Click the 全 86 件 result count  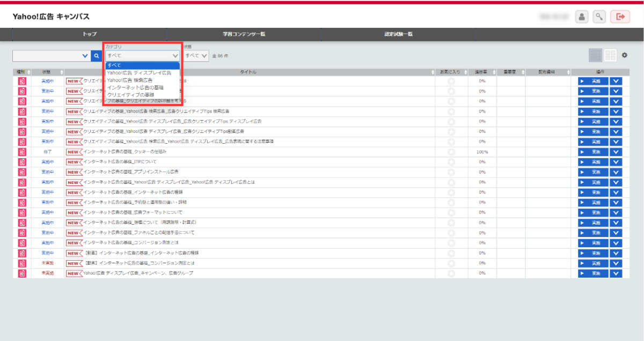click(x=220, y=56)
